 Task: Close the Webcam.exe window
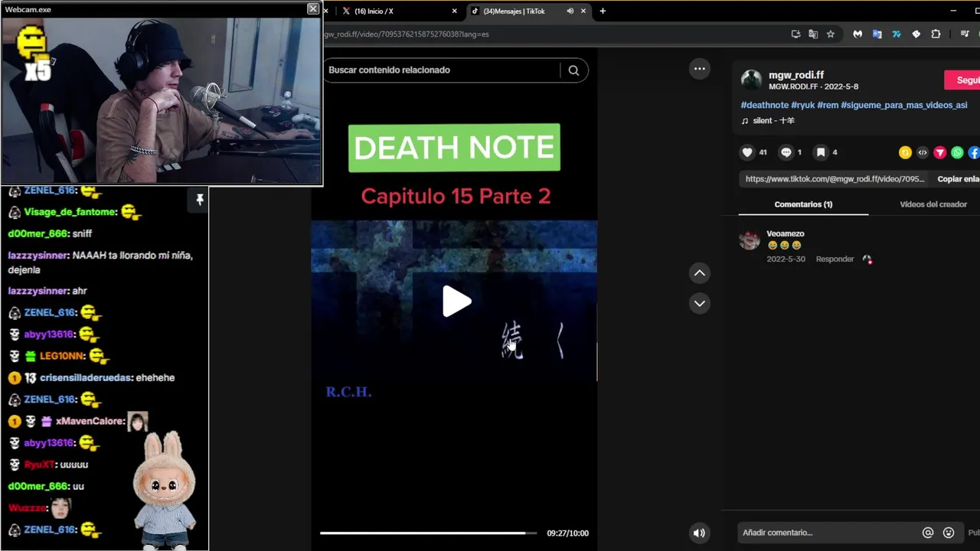pyautogui.click(x=313, y=8)
